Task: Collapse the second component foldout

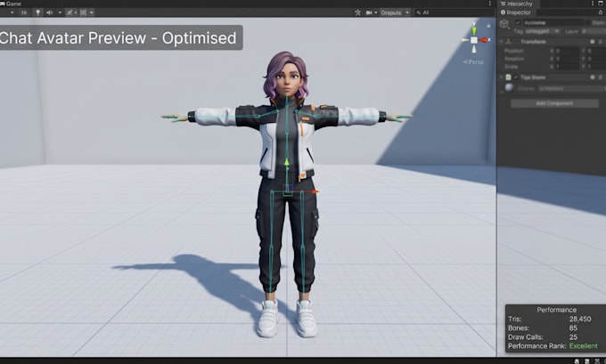Action: tap(501, 77)
